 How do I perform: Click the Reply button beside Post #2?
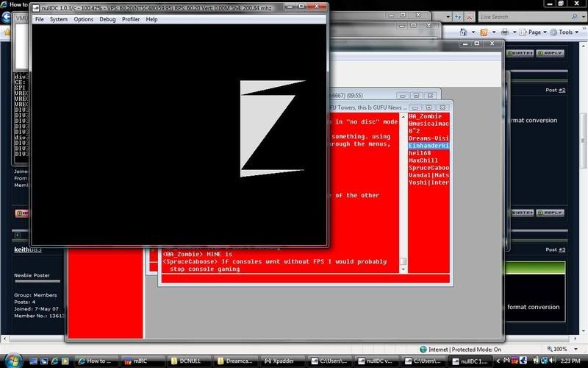[x=550, y=53]
